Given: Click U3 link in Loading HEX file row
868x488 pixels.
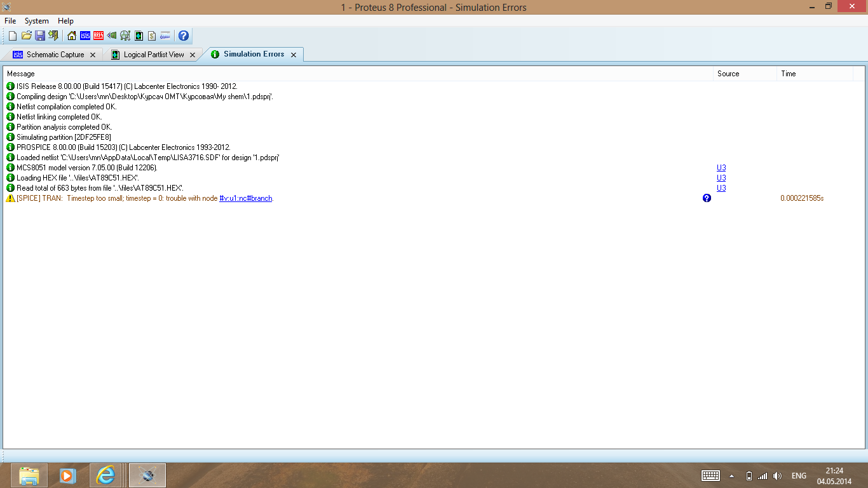Looking at the screenshot, I should (x=721, y=178).
